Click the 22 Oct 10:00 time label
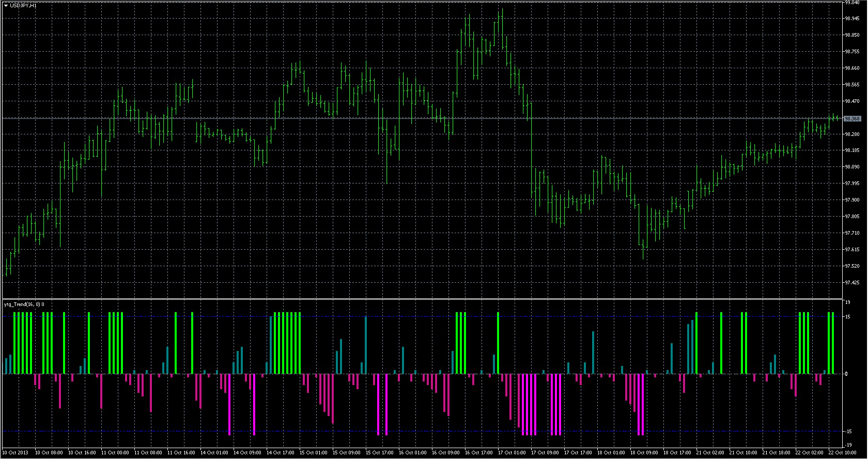The image size is (868, 459). tap(843, 453)
